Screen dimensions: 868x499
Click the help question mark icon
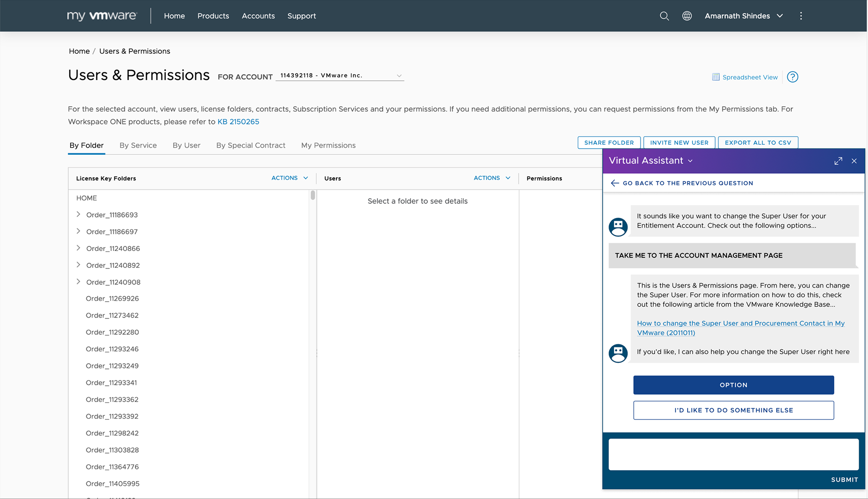coord(793,77)
